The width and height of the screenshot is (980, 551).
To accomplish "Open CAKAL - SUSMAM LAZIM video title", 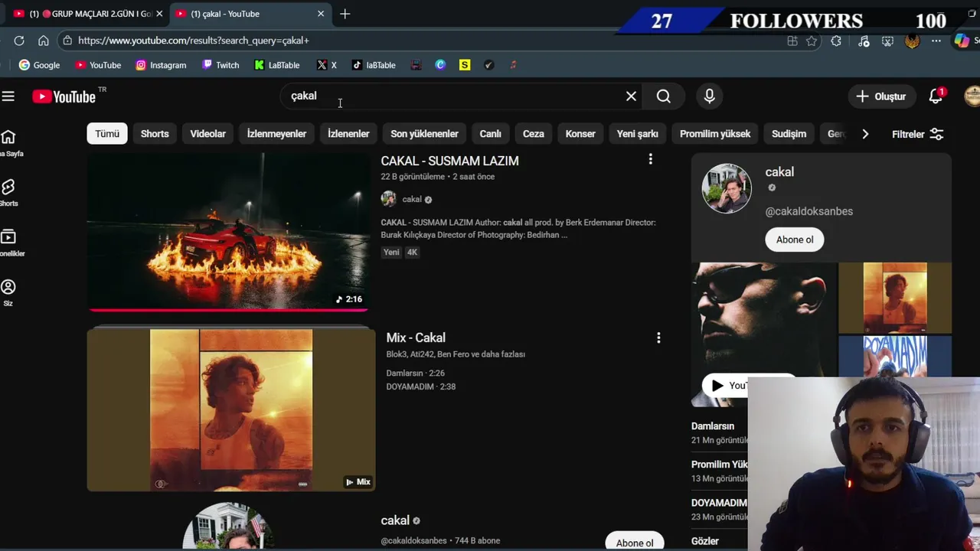I will click(449, 161).
